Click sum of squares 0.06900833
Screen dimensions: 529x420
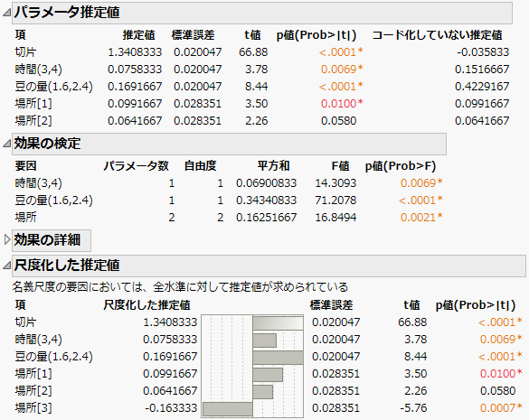point(266,183)
